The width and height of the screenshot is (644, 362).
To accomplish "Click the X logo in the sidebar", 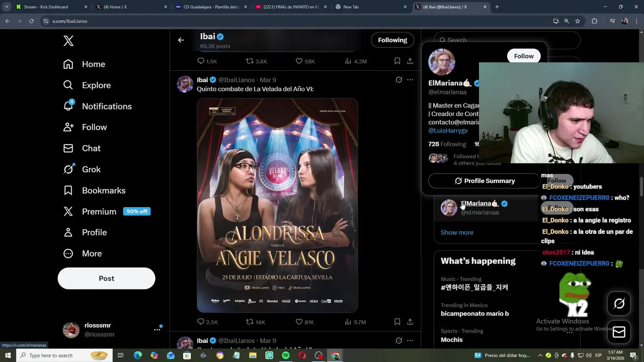I will (68, 41).
